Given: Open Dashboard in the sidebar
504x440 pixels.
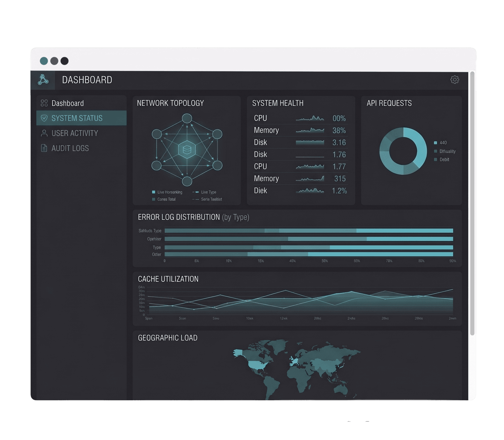Looking at the screenshot, I should tap(81, 103).
